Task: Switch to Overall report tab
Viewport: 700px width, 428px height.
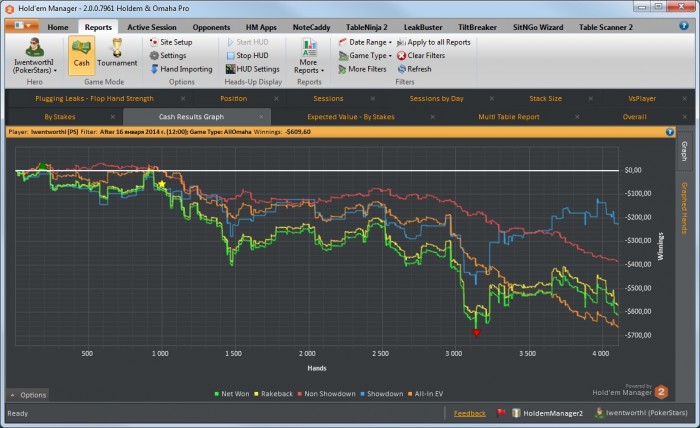Action: [634, 117]
